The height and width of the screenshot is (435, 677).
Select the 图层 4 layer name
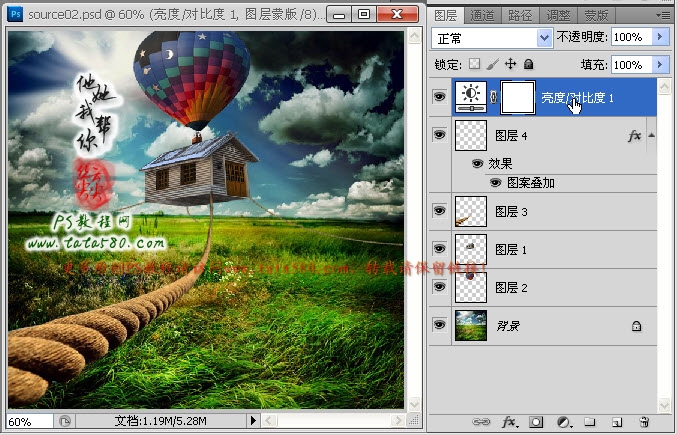click(511, 136)
